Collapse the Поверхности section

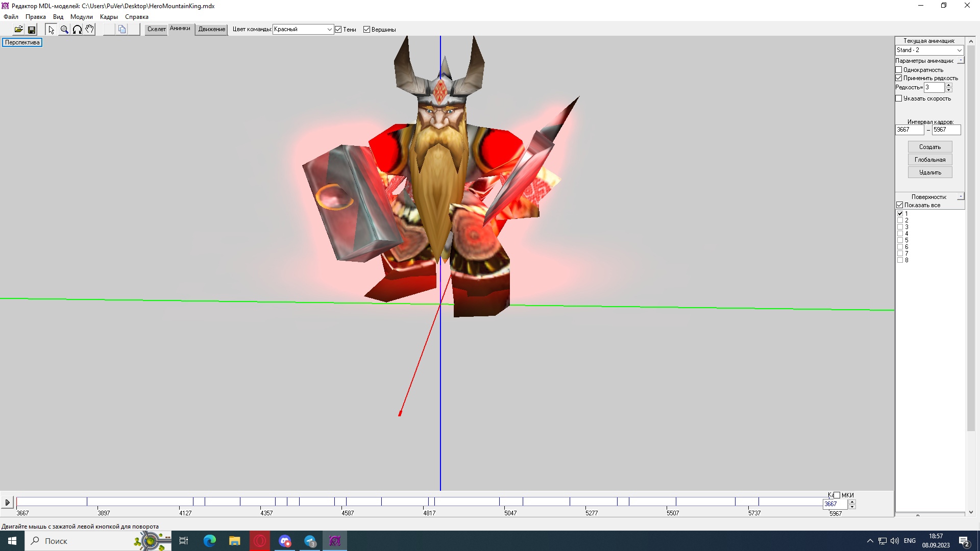pos(961,196)
